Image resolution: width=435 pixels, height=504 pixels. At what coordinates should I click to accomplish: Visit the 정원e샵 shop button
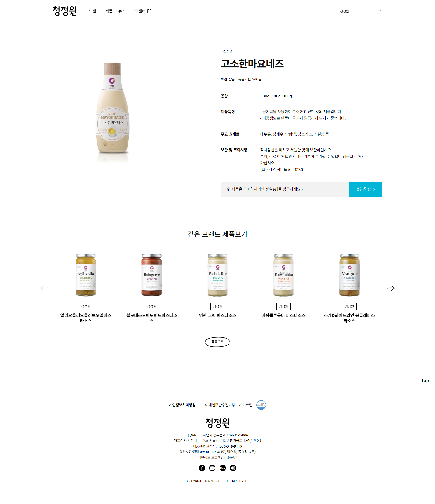coord(365,189)
